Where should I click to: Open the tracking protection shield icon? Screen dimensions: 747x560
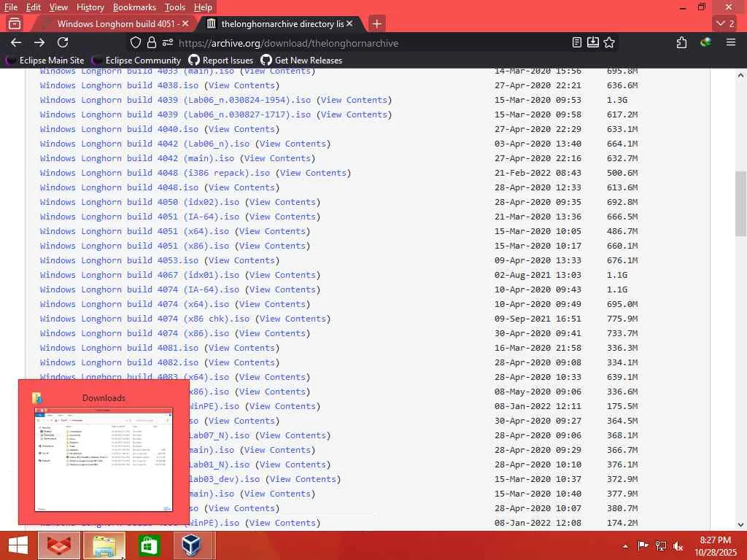coord(135,43)
